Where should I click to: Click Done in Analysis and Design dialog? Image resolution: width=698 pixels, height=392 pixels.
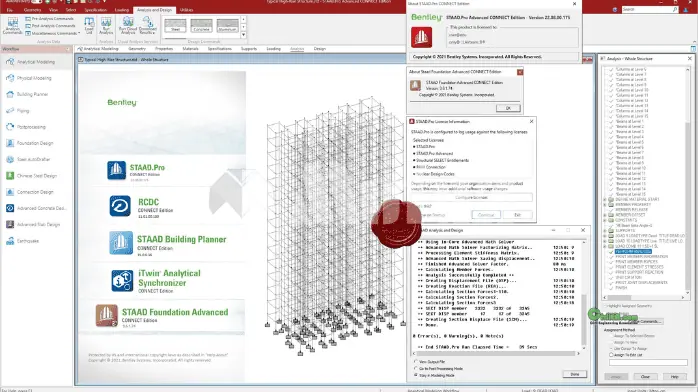tap(575, 374)
